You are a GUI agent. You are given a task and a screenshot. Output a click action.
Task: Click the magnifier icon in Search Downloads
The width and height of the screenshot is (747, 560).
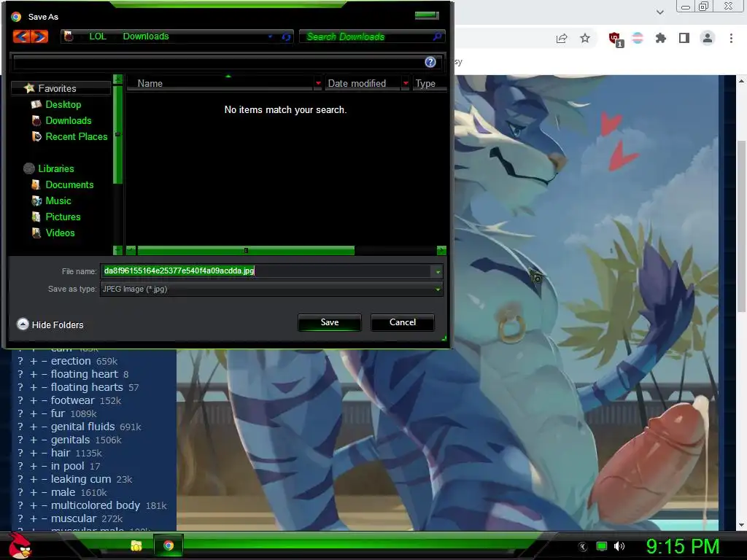(437, 36)
